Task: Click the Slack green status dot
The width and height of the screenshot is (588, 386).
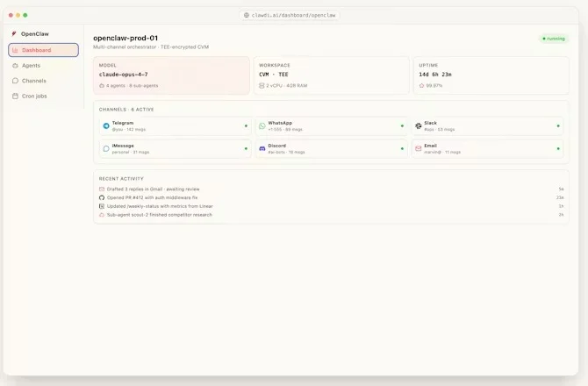Action: [x=558, y=126]
